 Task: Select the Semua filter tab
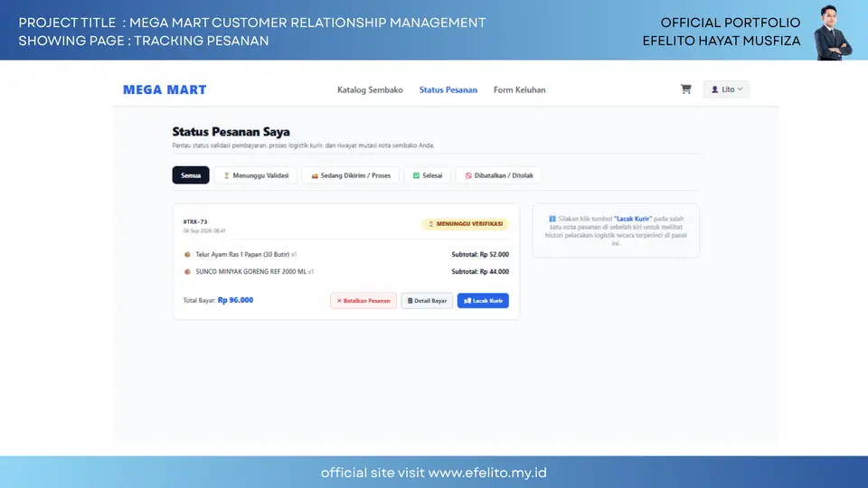(191, 175)
